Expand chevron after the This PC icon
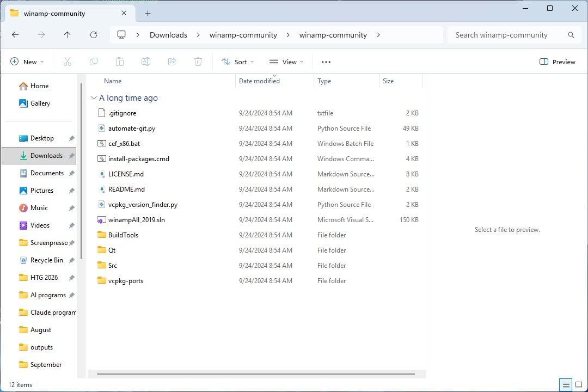Screen dimensions: 588x392 (x=138, y=35)
